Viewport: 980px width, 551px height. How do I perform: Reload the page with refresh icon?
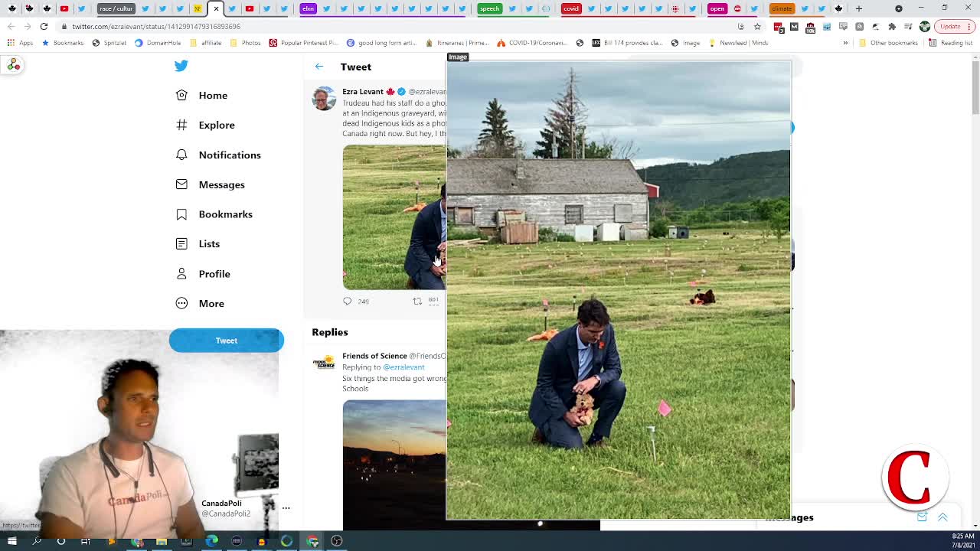(44, 26)
